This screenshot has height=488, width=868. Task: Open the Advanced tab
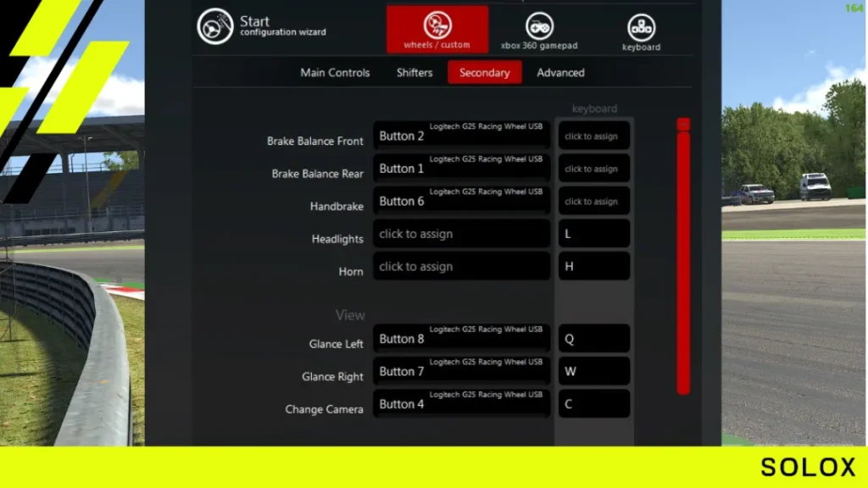click(560, 73)
